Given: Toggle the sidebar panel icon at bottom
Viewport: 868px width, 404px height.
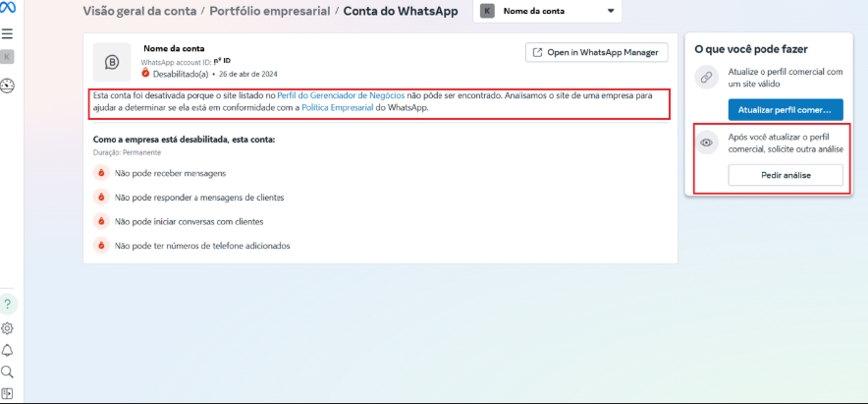Looking at the screenshot, I should click(7, 393).
